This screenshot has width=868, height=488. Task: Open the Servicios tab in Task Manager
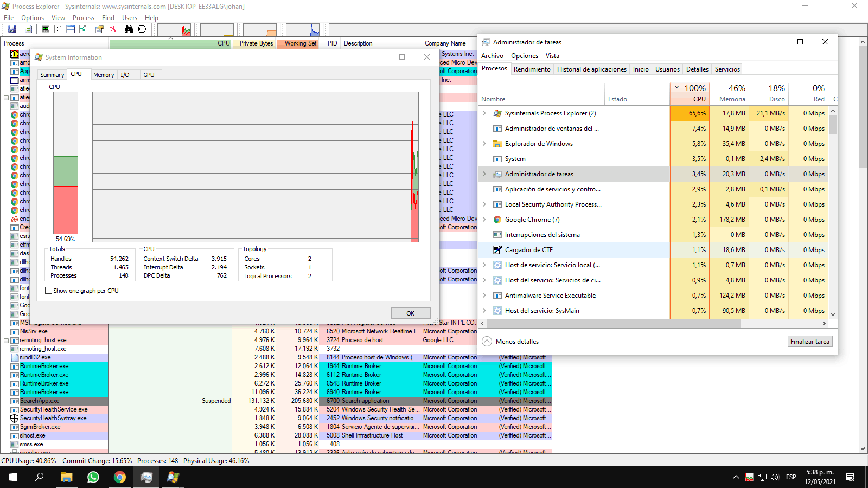point(727,69)
